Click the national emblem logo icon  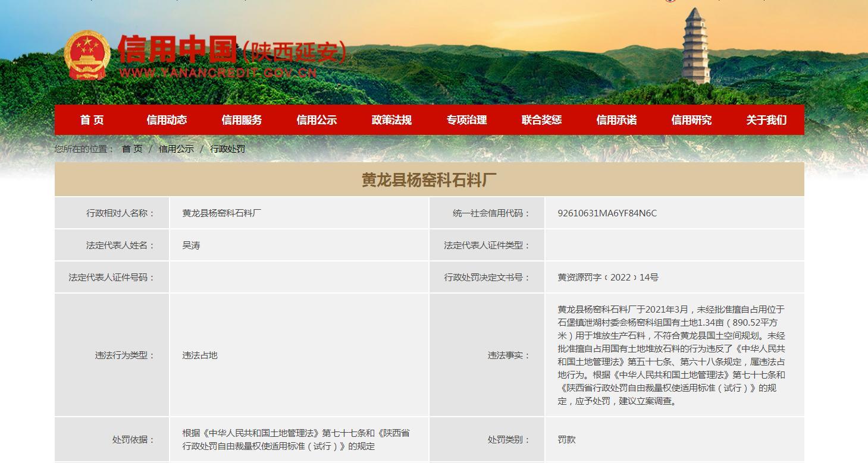coord(87,55)
